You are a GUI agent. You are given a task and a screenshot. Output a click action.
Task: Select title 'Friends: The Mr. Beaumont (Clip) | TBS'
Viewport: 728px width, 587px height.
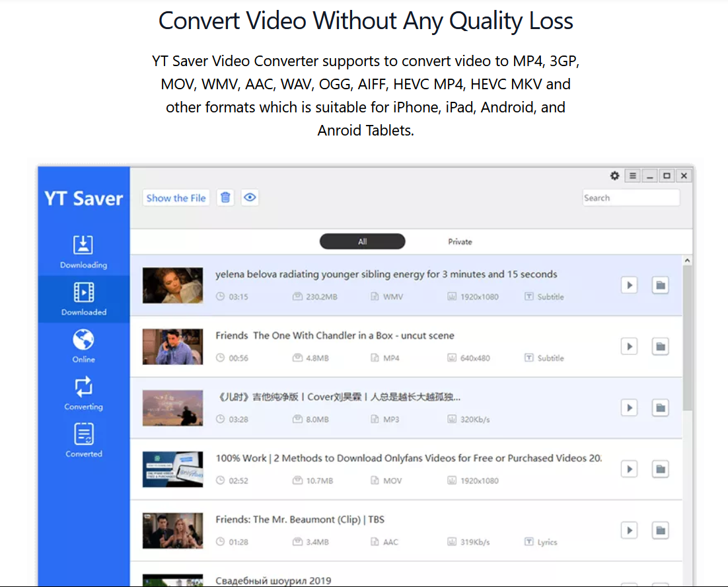300,519
